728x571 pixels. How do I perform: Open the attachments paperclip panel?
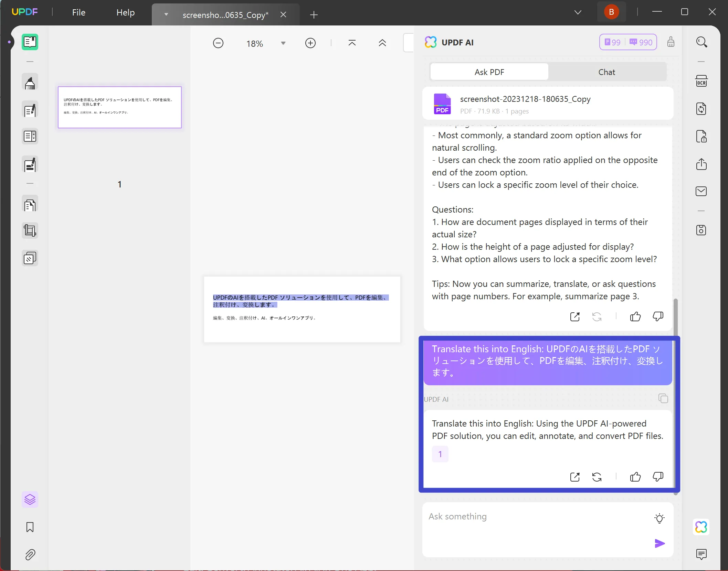(30, 554)
